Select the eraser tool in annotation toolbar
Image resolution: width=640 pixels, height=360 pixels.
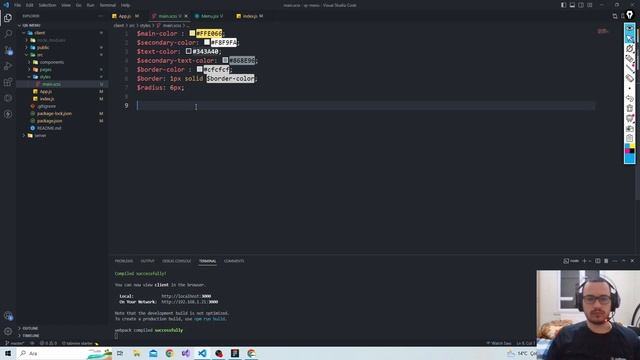tap(630, 78)
